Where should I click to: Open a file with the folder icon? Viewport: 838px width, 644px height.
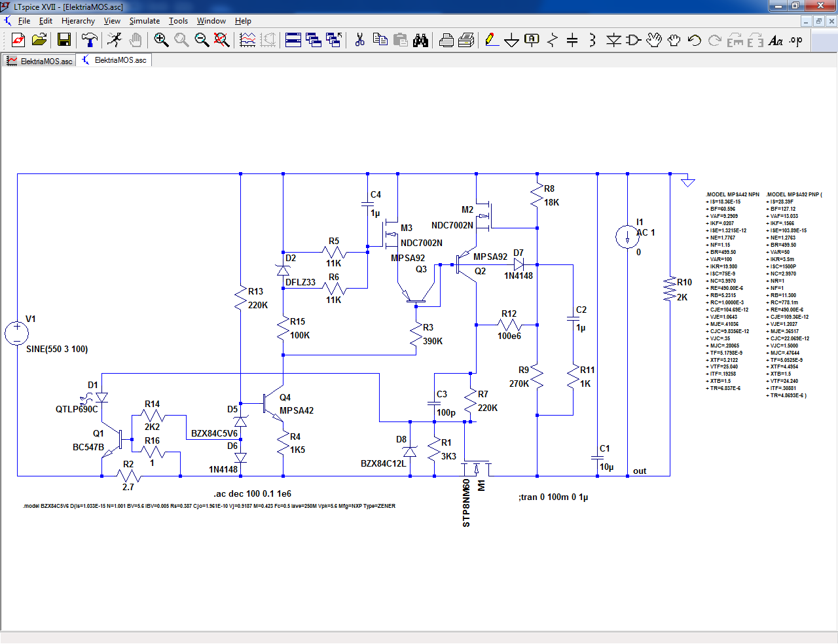tap(39, 40)
